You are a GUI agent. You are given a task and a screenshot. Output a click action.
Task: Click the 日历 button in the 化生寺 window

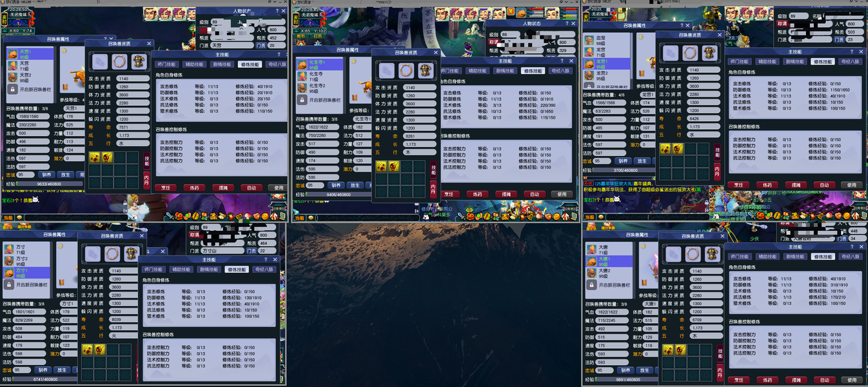[317, 37]
